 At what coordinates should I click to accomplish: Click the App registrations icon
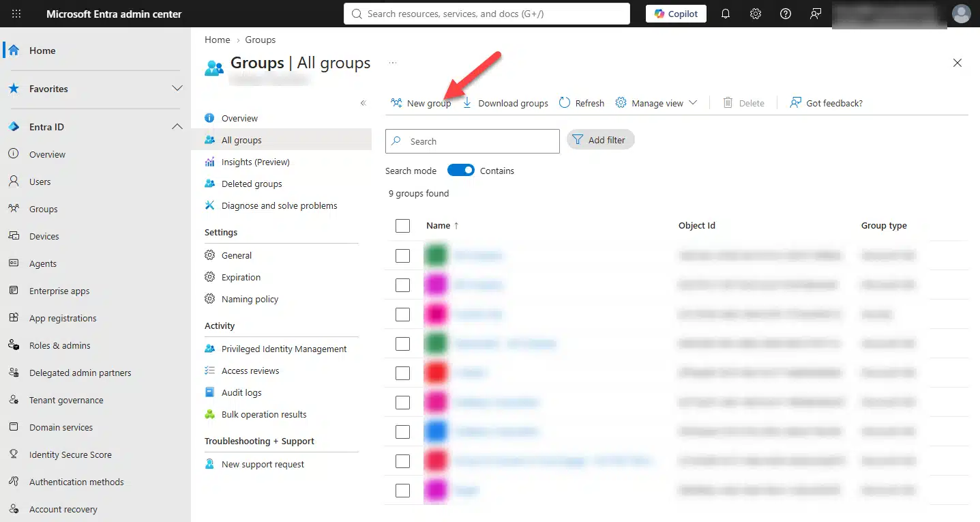pyautogui.click(x=14, y=318)
